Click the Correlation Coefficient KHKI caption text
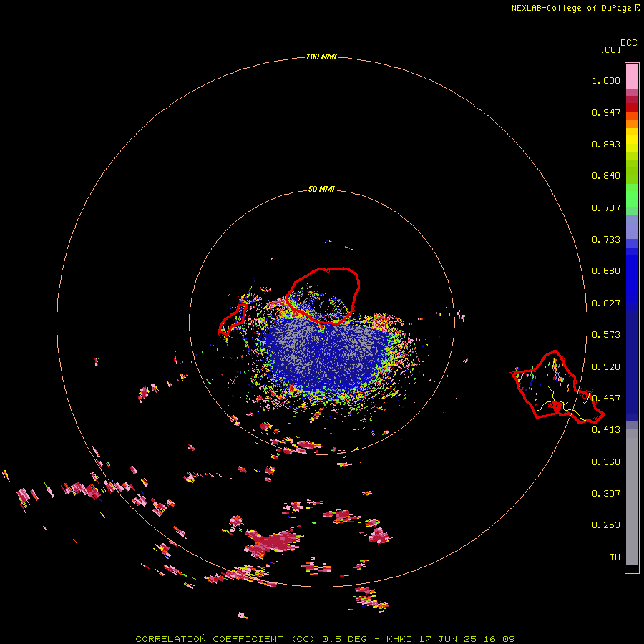This screenshot has width=644, height=644. 326,639
